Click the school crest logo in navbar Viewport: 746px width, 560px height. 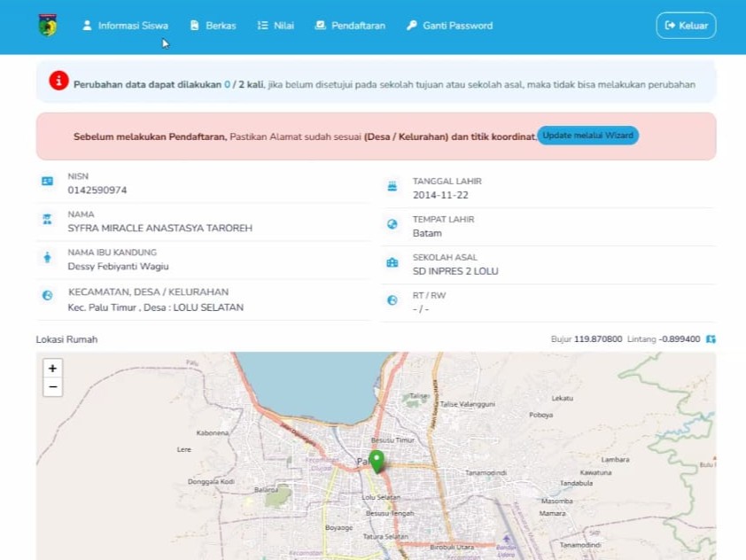click(x=48, y=26)
